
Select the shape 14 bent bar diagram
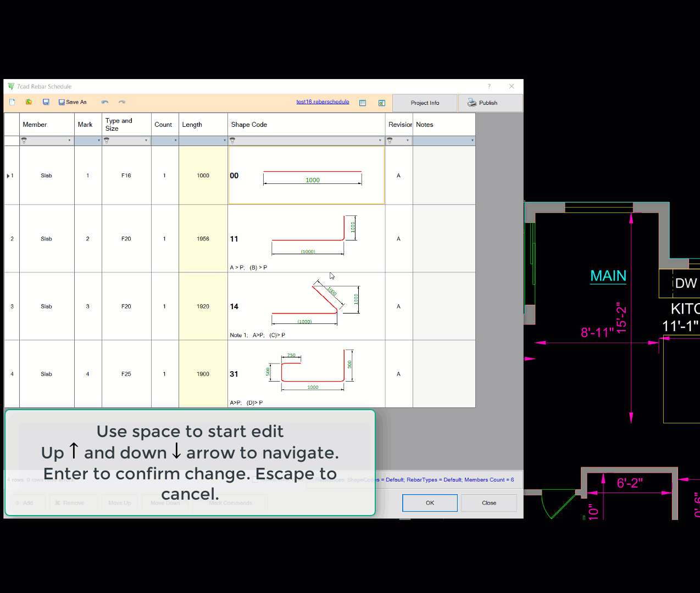coord(316,303)
